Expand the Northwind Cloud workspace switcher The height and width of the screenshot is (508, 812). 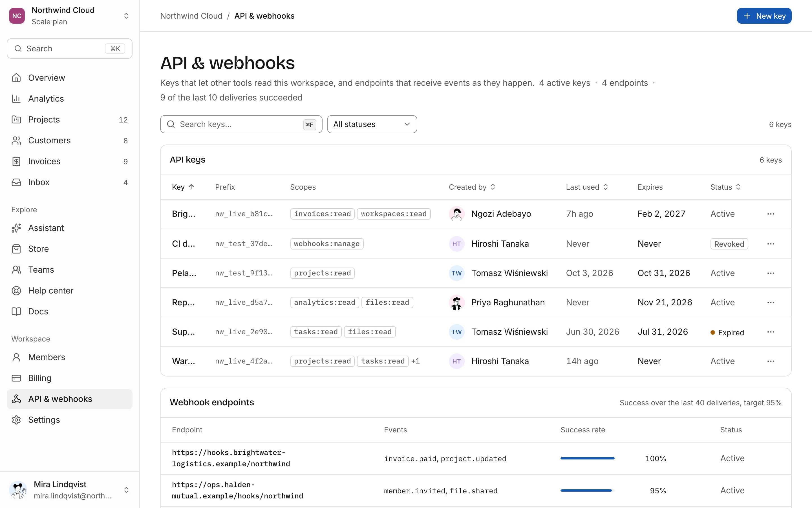point(69,16)
